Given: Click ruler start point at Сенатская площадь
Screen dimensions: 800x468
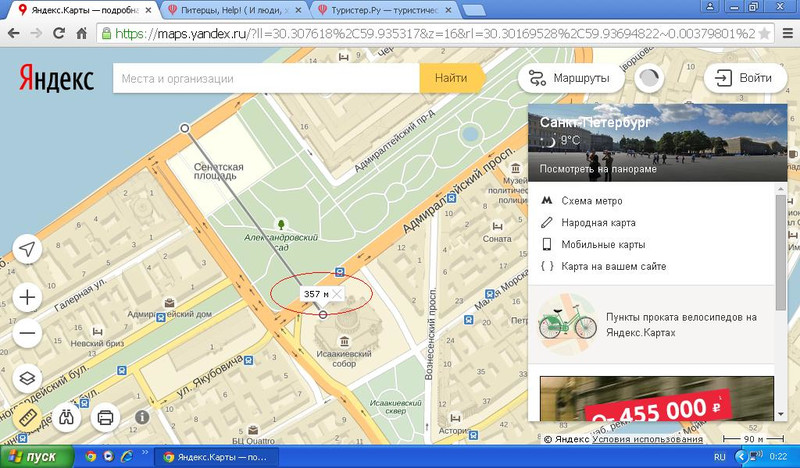Looking at the screenshot, I should point(185,128).
